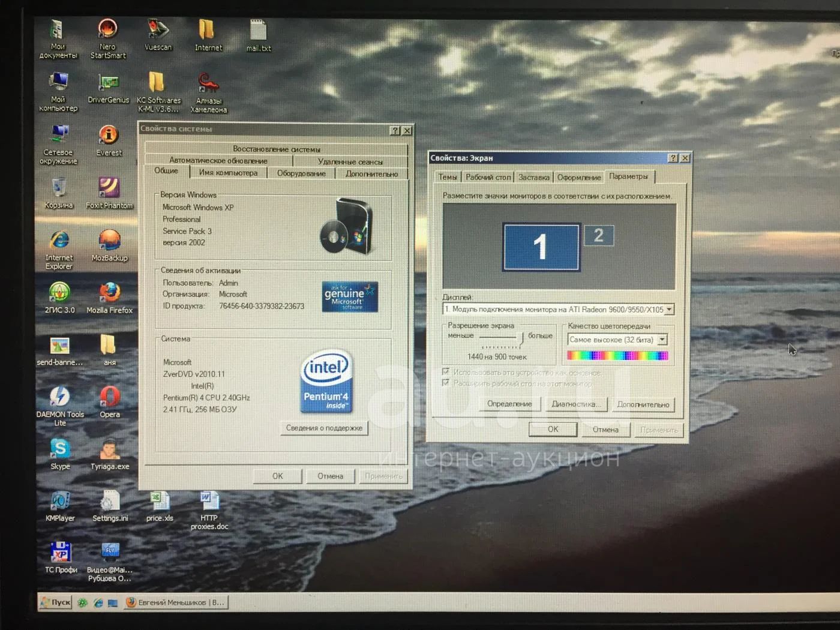Toggle Использовать это устройство как основное checkbox
840x630 pixels.
[446, 372]
